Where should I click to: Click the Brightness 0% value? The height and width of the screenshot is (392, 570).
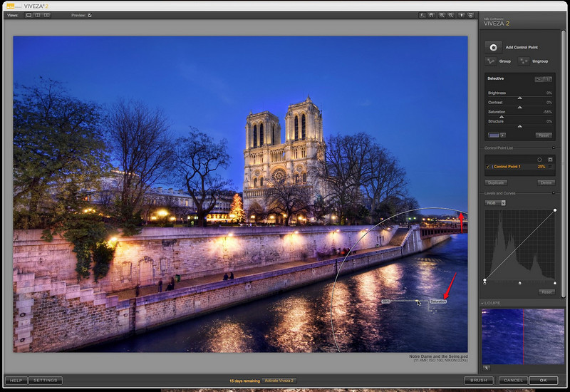pos(549,93)
